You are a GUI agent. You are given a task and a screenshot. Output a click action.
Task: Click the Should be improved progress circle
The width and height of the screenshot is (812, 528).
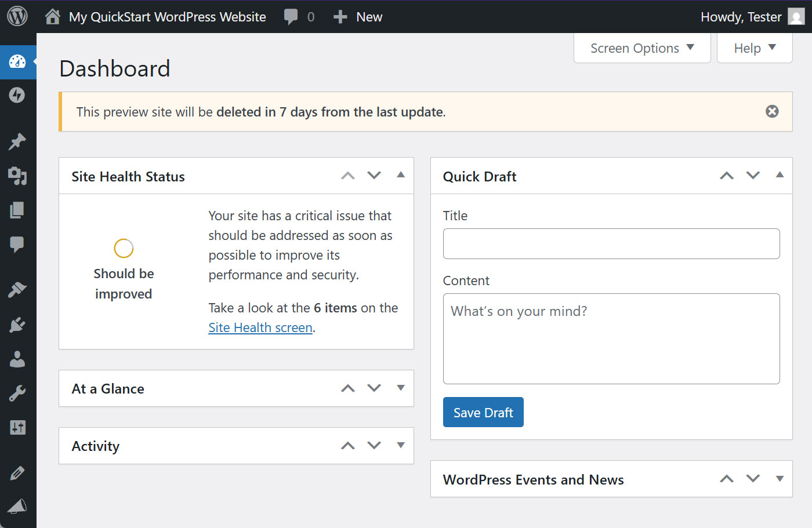click(x=124, y=248)
